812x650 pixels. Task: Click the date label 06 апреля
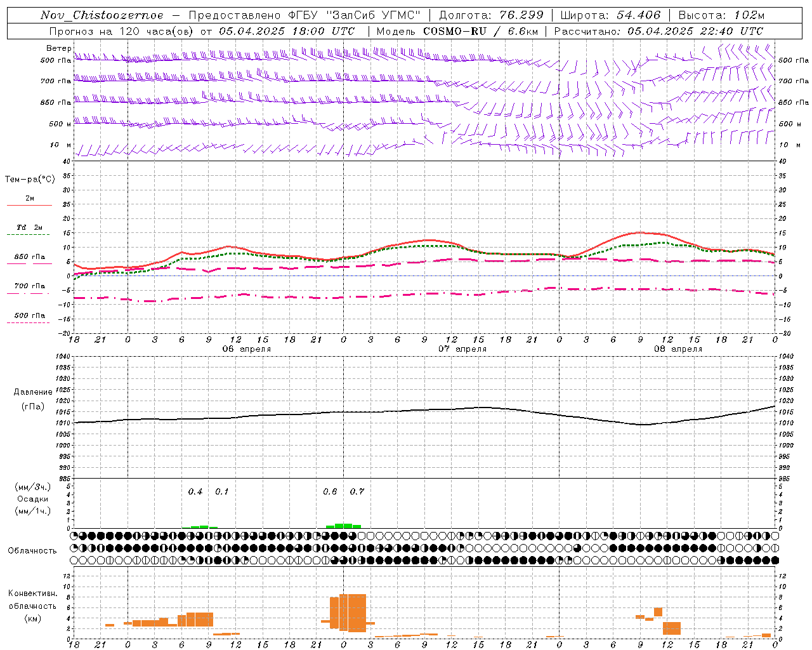(247, 349)
